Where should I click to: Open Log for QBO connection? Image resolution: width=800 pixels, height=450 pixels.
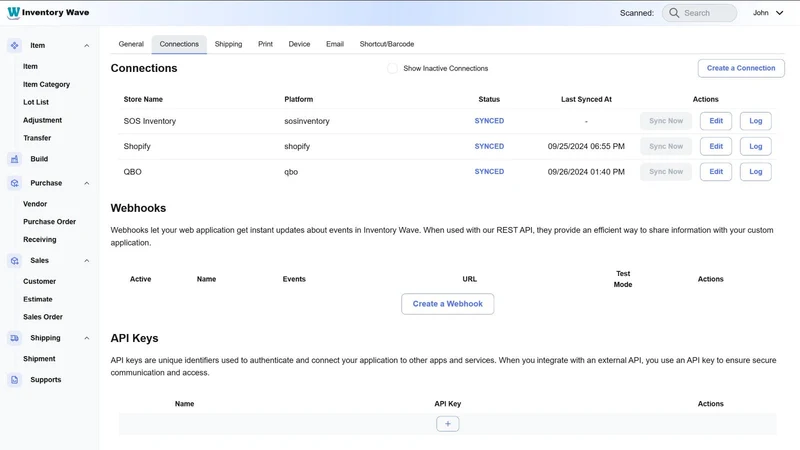[x=756, y=171]
